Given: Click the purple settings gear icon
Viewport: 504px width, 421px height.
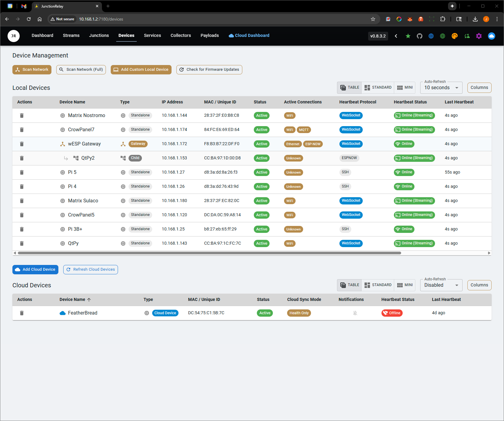Looking at the screenshot, I should (x=479, y=36).
